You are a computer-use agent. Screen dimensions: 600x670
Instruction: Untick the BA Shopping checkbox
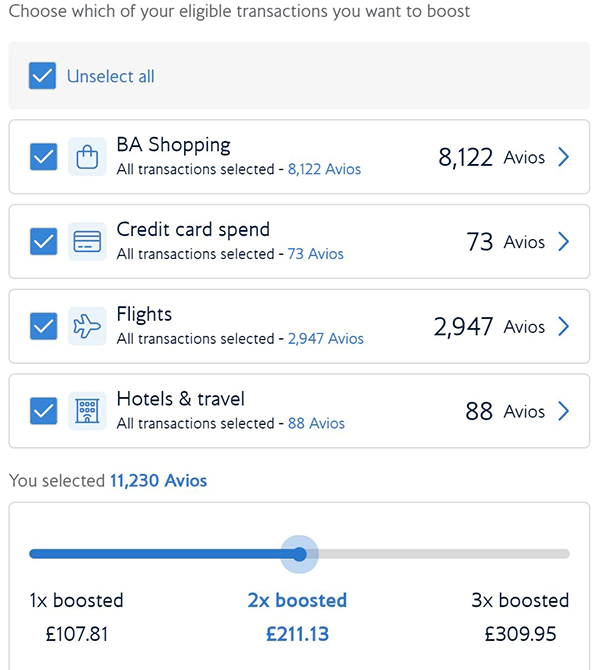(43, 157)
